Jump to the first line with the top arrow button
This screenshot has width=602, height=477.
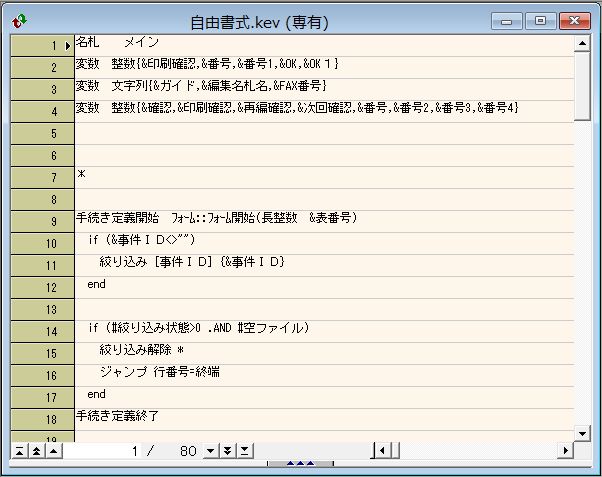point(19,451)
